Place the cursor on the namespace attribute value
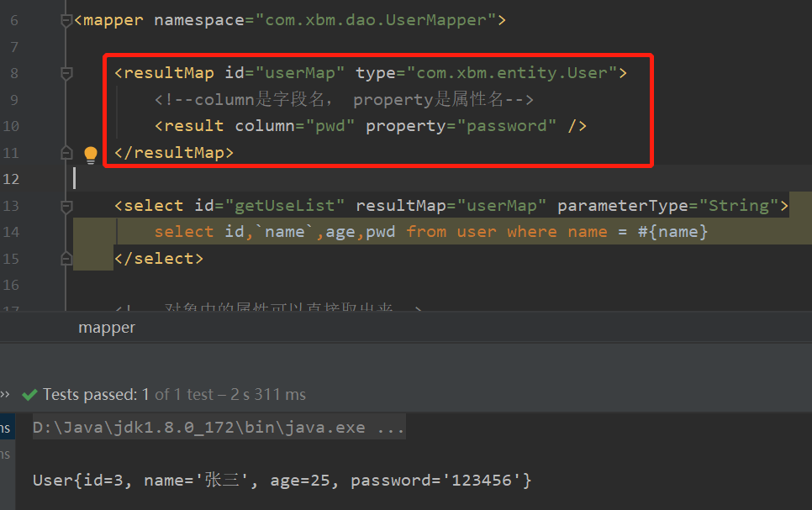Viewport: 812px width, 510px height. [x=376, y=20]
